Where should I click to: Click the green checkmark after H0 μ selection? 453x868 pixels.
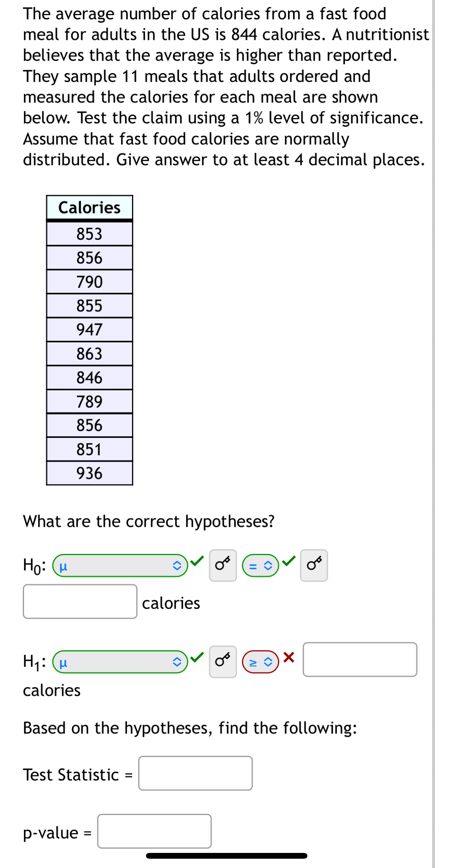197,562
